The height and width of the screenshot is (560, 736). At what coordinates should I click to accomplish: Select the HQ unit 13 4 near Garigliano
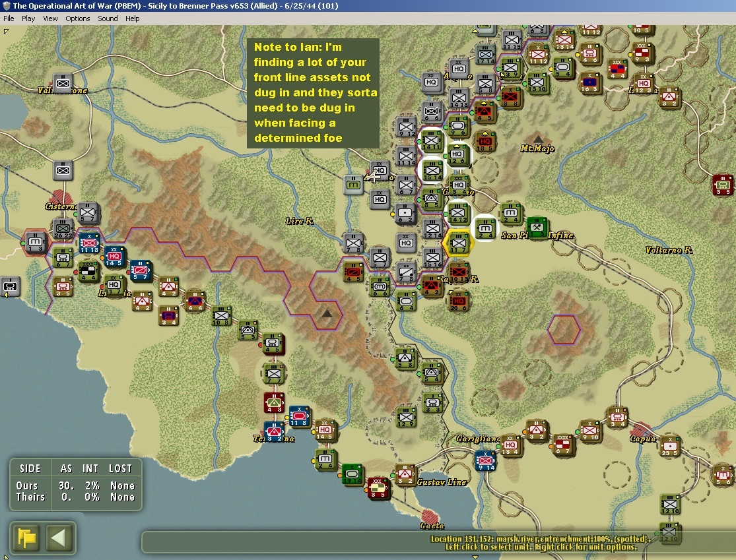510,446
